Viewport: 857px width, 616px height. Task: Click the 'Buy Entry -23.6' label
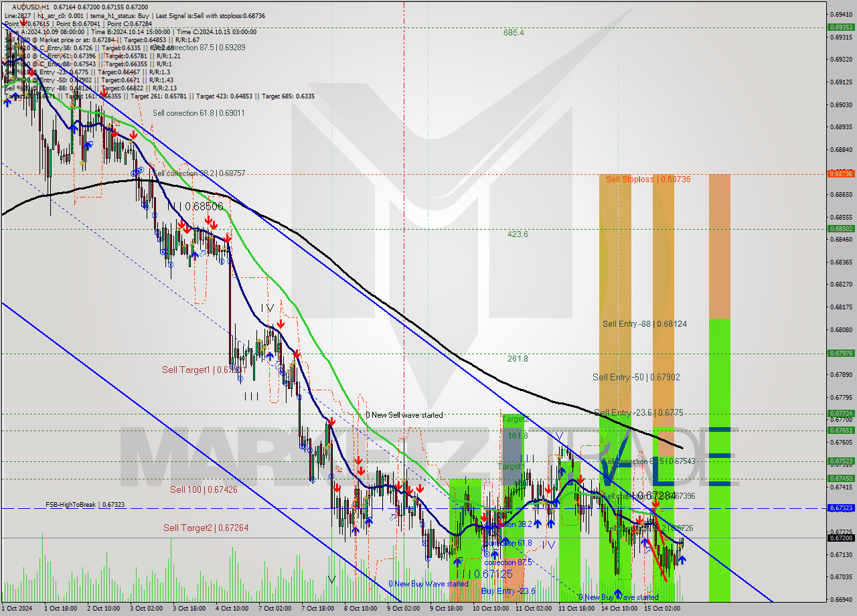click(508, 591)
